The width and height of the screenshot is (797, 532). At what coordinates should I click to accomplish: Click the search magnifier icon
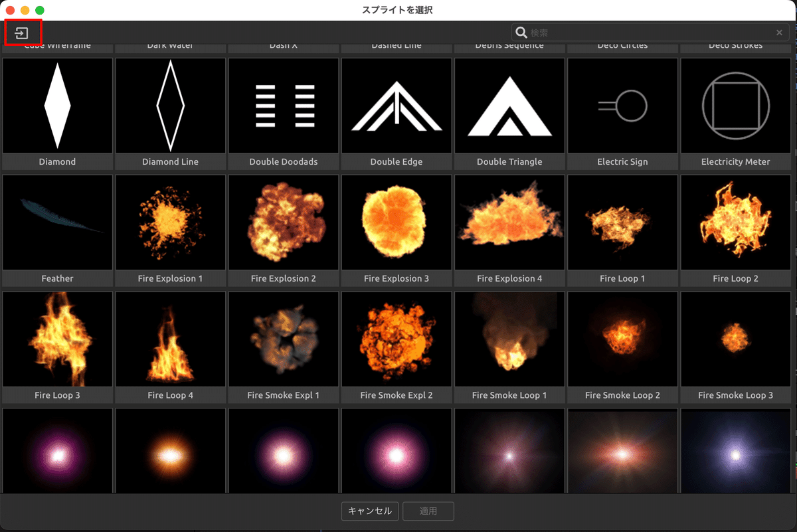click(x=522, y=32)
